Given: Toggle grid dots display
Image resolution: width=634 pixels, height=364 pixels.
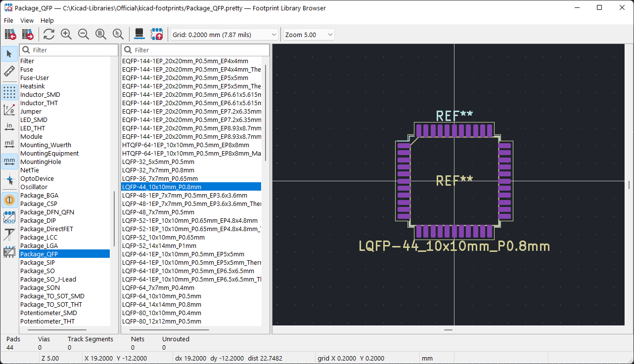Looking at the screenshot, I should [9, 92].
